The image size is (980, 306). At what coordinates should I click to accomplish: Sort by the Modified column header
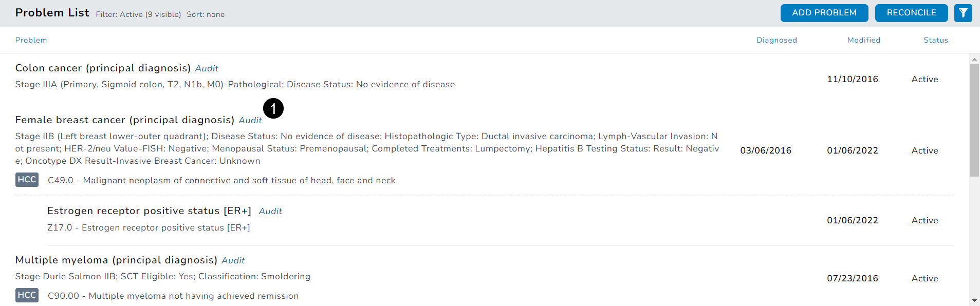point(863,40)
